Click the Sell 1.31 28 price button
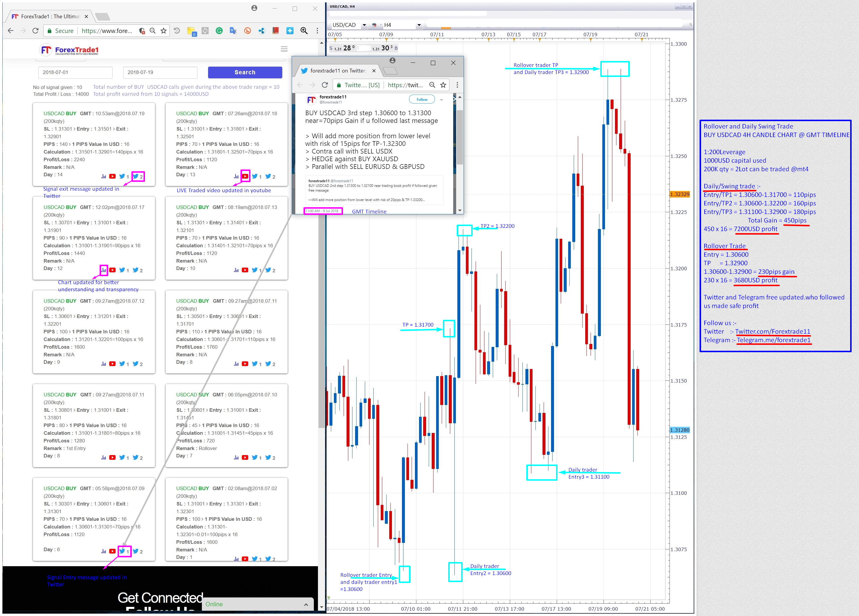Image resolution: width=859 pixels, height=616 pixels. (x=343, y=48)
